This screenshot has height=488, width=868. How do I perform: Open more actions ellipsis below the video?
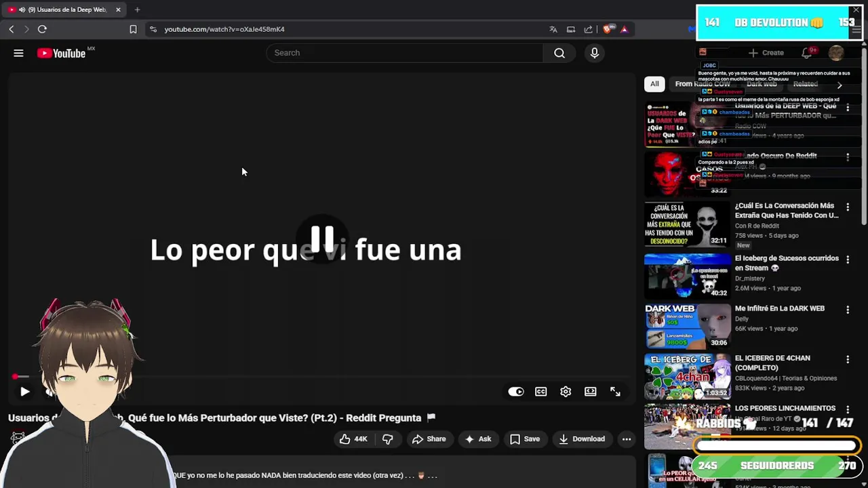(x=627, y=439)
